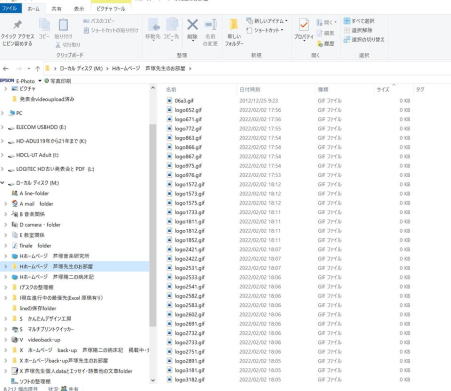Image resolution: width=451 pixels, height=391 pixels.
Task: Click the EPSON E-Photo toolbar icon
Action: pos(7,81)
